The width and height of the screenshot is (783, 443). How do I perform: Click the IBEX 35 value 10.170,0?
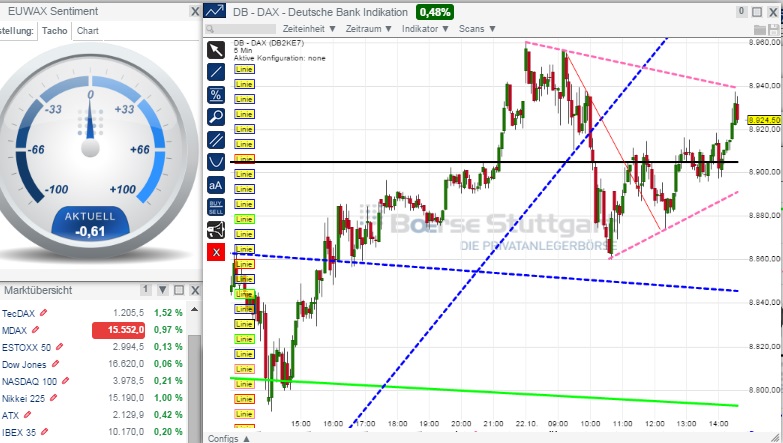(126, 432)
